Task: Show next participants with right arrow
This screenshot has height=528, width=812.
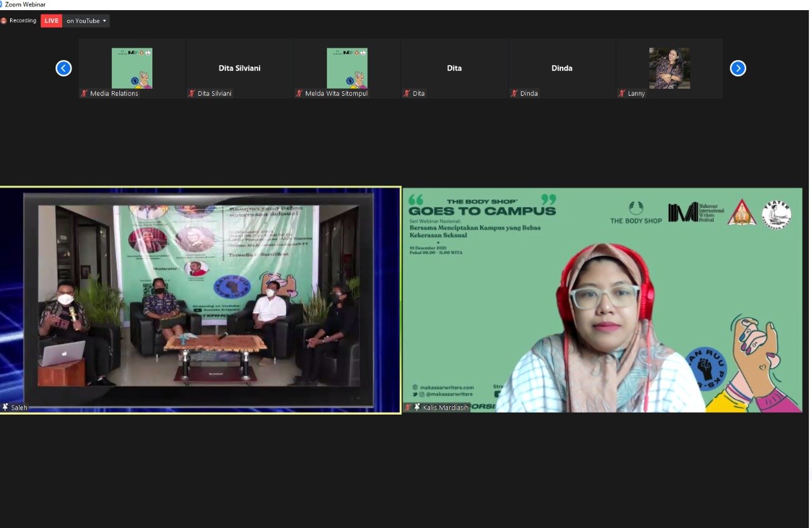Action: [x=738, y=68]
